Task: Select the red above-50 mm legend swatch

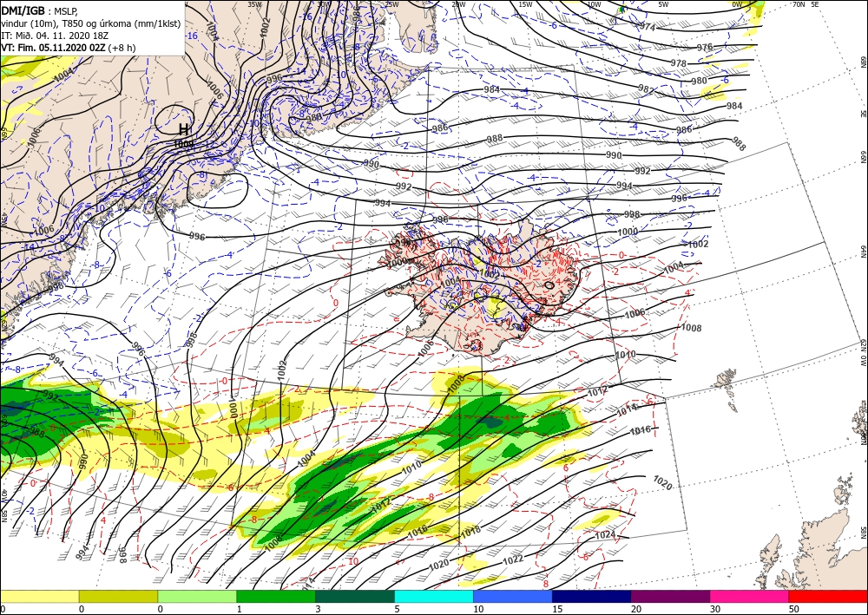Action: coord(828,597)
